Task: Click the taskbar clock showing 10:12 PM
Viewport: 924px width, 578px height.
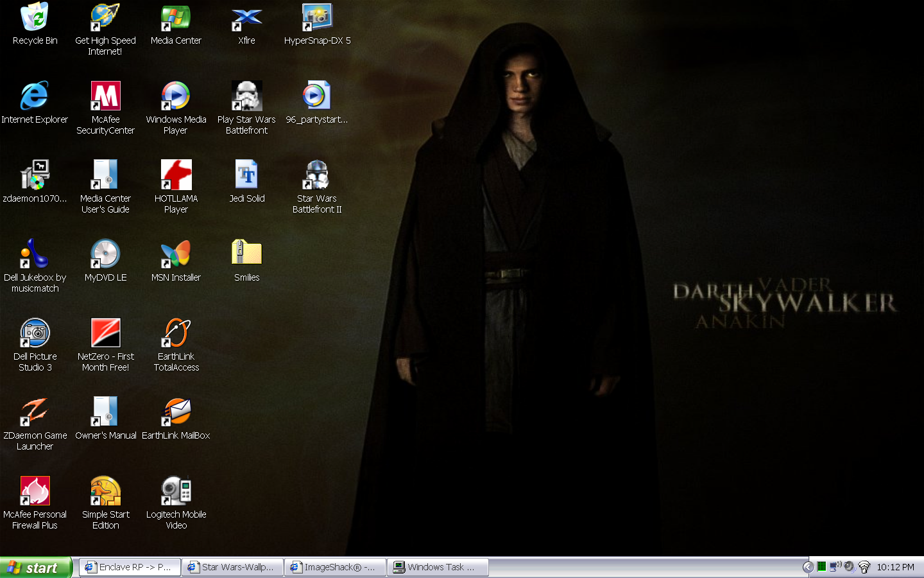Action: pos(895,567)
